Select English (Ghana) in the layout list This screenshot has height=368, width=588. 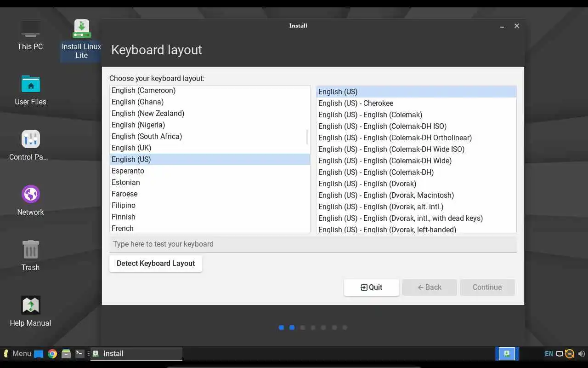210,102
